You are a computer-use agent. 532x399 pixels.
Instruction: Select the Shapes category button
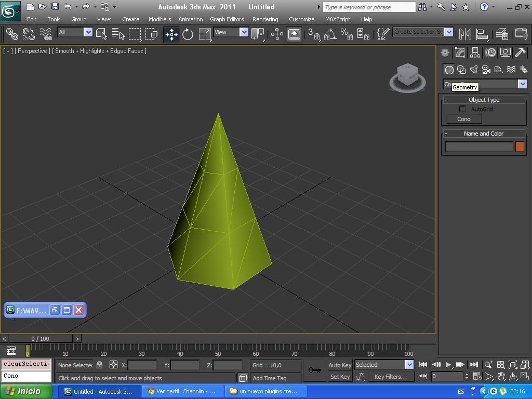pyautogui.click(x=461, y=70)
